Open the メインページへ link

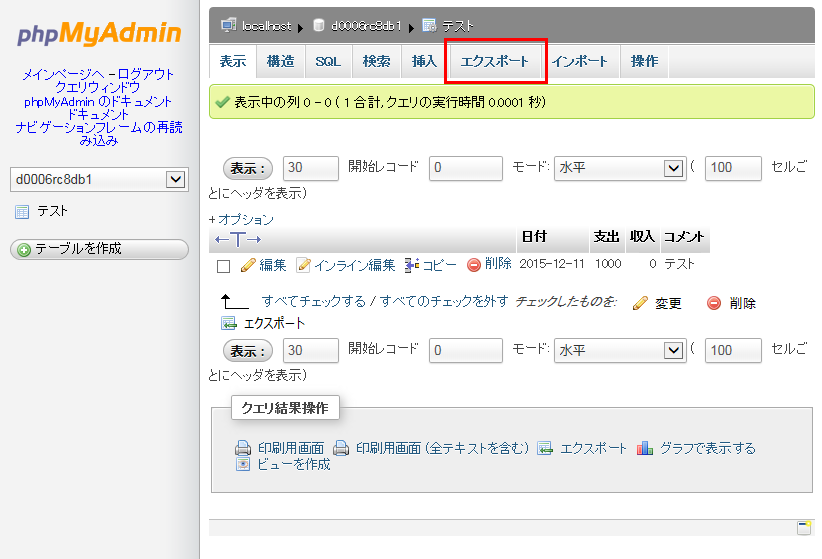[63, 74]
